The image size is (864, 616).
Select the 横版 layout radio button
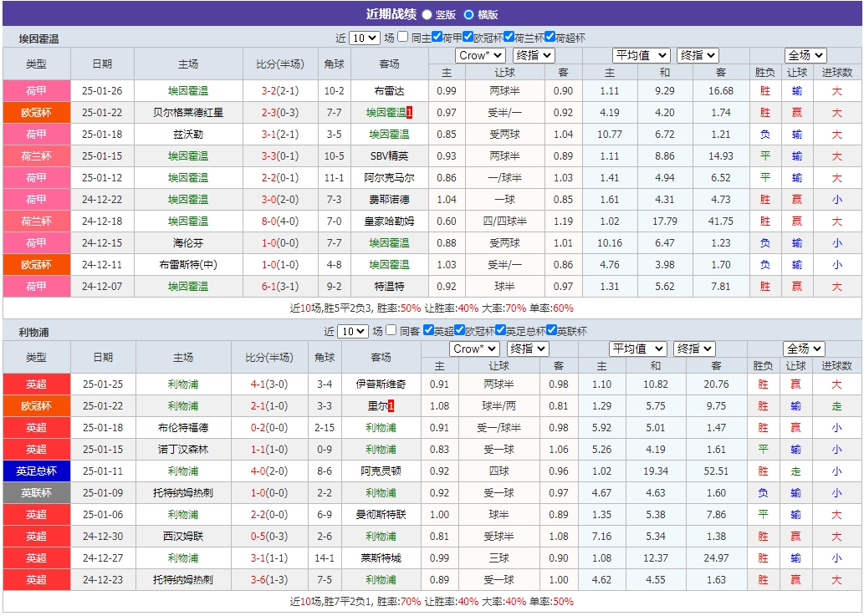(x=470, y=13)
